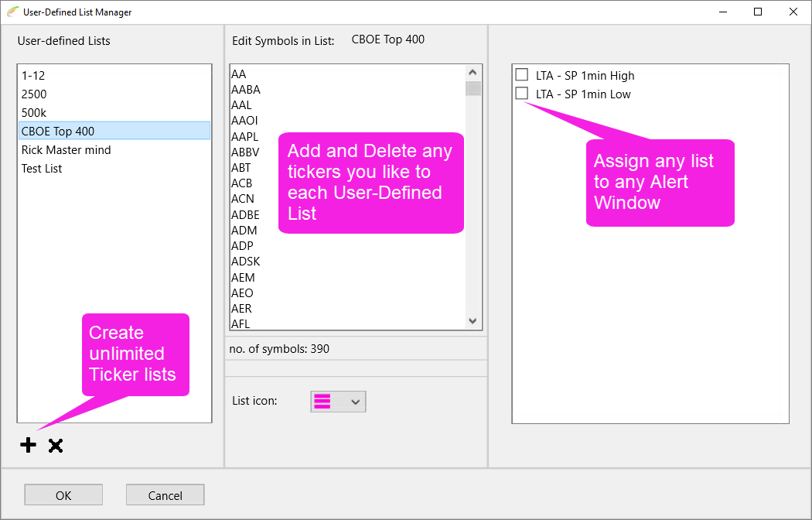Select the 2500 list
The height and width of the screenshot is (520, 812).
114,94
